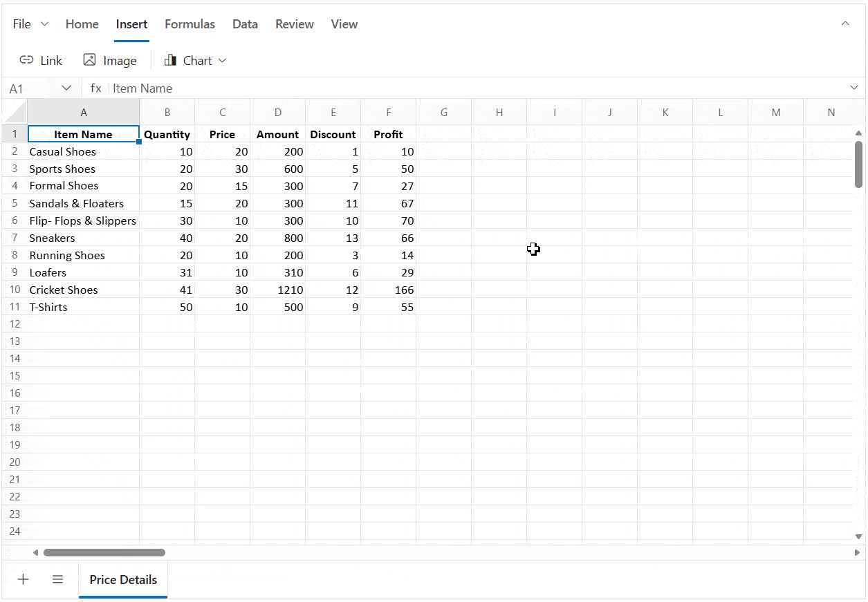
Task: Insert a hyperlink using the Link icon
Action: [x=41, y=60]
